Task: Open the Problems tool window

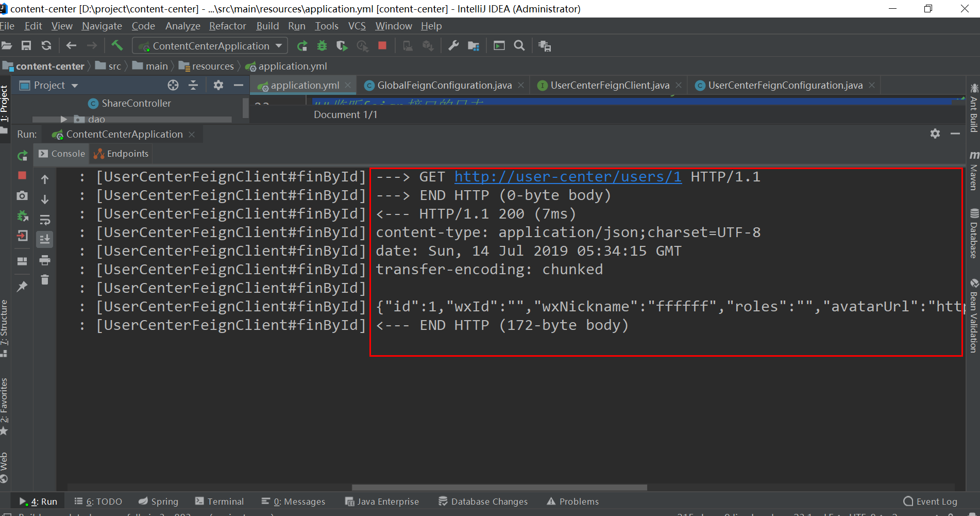Action: tap(573, 502)
